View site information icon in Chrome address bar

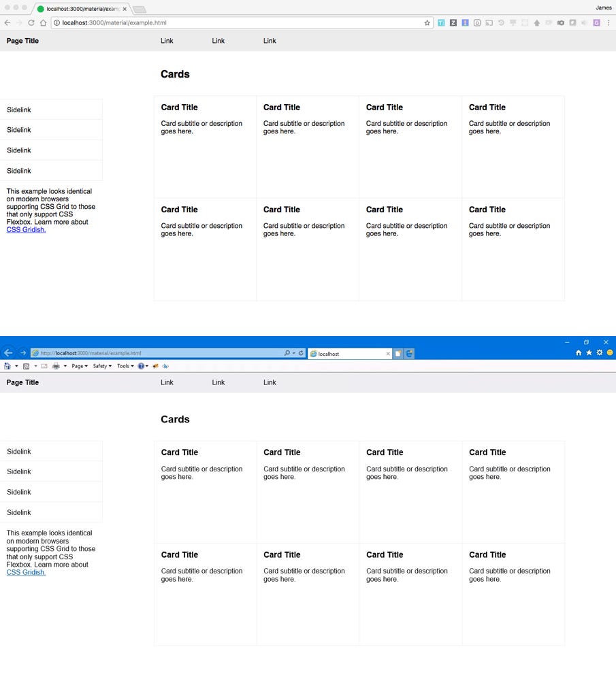(56, 22)
